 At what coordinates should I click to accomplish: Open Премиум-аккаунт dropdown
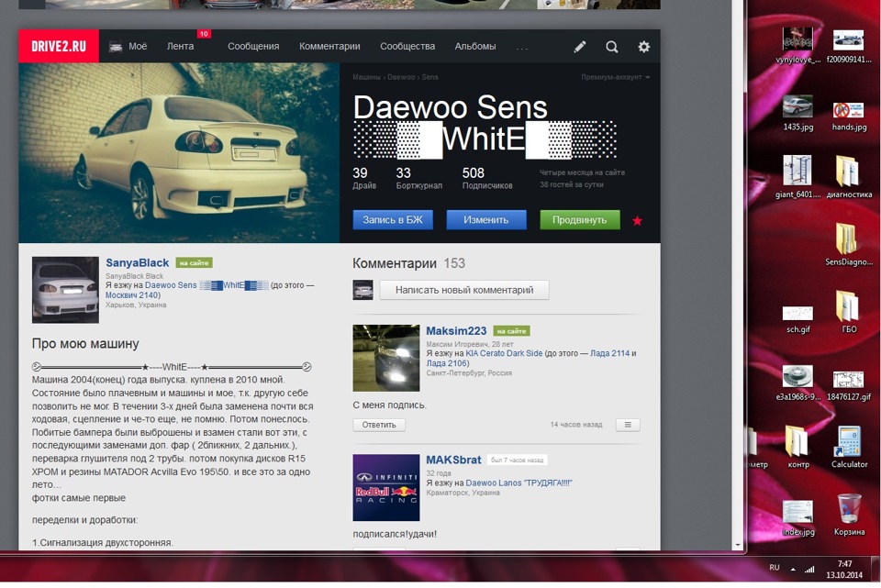615,77
